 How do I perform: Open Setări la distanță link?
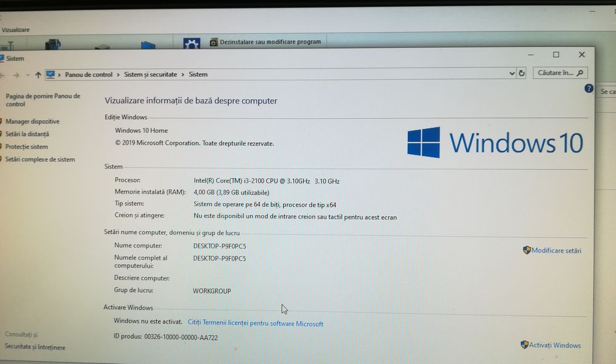27,134
